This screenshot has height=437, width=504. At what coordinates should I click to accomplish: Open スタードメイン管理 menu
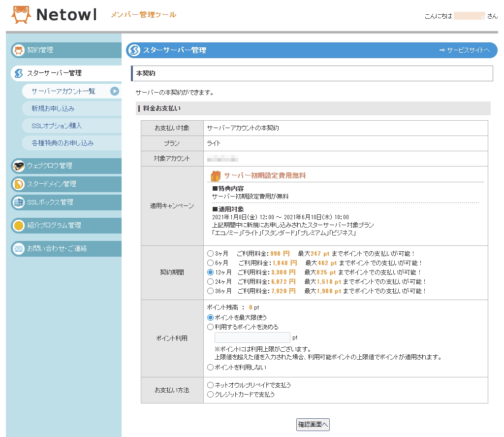click(x=66, y=184)
